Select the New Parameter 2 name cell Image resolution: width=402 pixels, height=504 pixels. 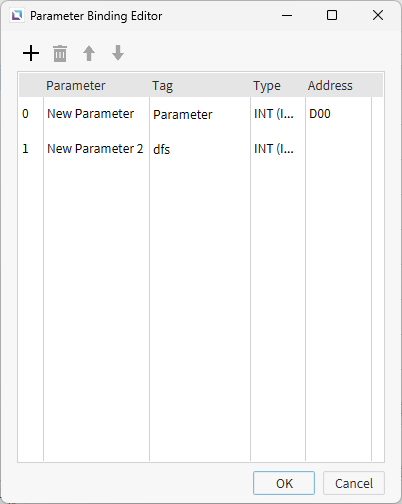pyautogui.click(x=96, y=149)
